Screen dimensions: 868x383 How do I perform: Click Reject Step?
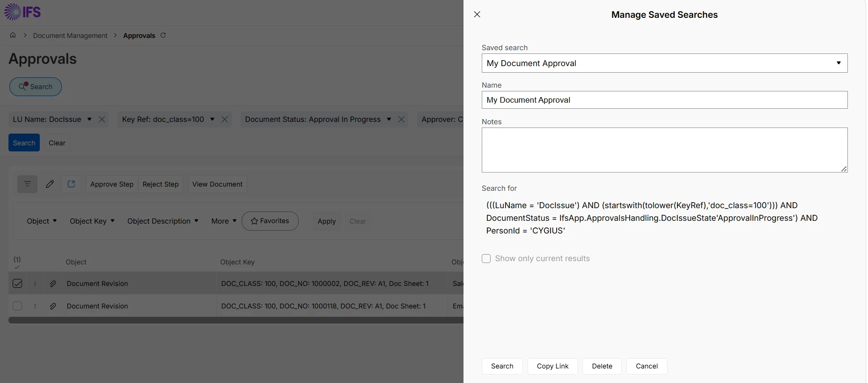[161, 184]
